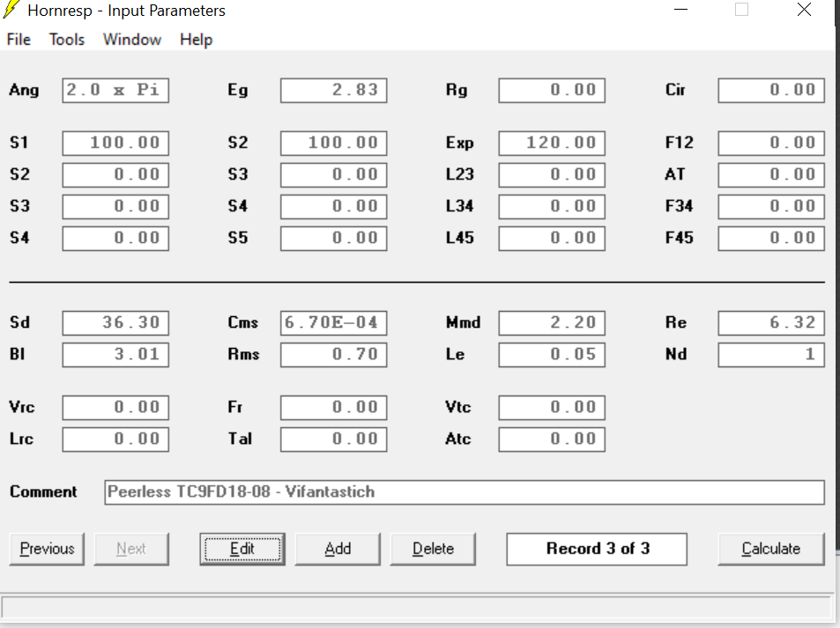Click the Edit button
Image resolution: width=840 pixels, height=628 pixels.
pyautogui.click(x=242, y=549)
